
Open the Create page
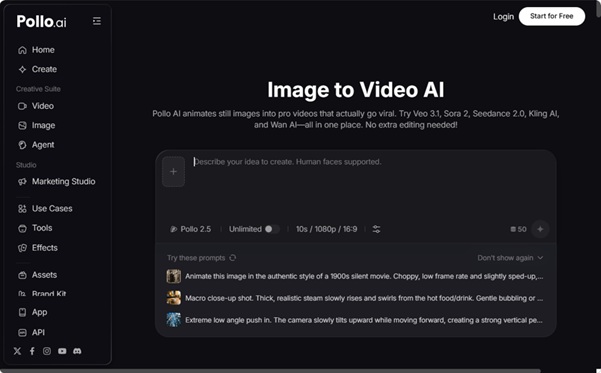[38, 69]
